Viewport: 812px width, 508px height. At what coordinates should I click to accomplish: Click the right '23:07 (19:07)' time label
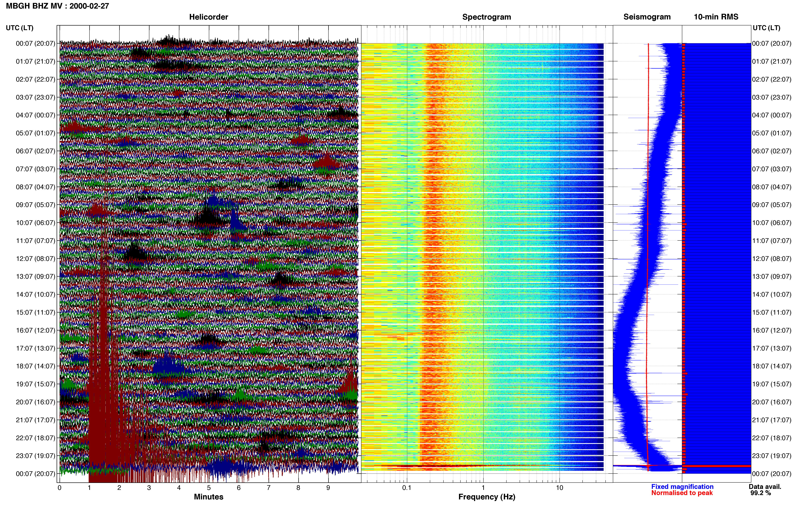click(772, 456)
